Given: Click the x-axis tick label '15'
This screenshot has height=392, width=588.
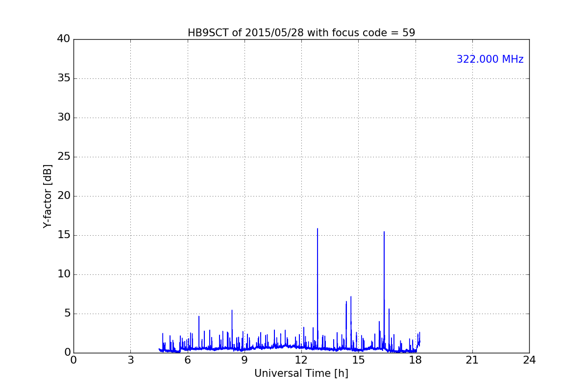Looking at the screenshot, I should (x=358, y=360).
